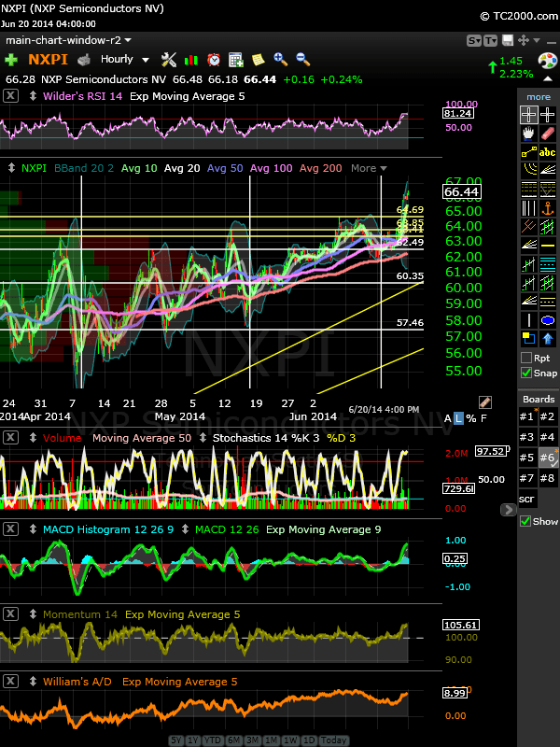The image size is (560, 747).
Task: Collapse the panel with the white up triangle
Action: pyautogui.click(x=548, y=78)
